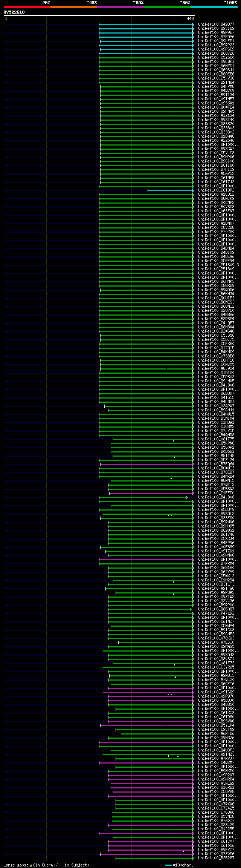The width and height of the screenshot is (241, 868).
Task: Click the arrowhead beside UniRef100_A1CU12
Action: 193,195
